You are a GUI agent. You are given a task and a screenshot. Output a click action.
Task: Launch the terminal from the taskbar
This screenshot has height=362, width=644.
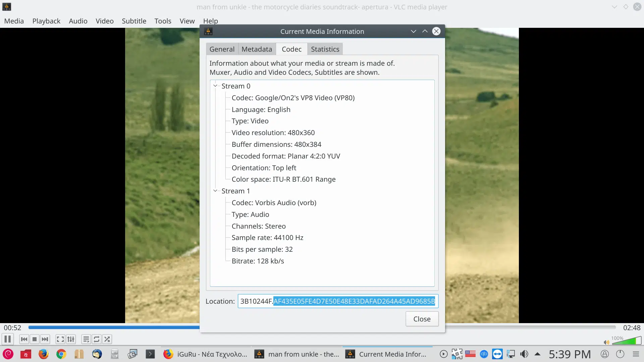click(150, 354)
